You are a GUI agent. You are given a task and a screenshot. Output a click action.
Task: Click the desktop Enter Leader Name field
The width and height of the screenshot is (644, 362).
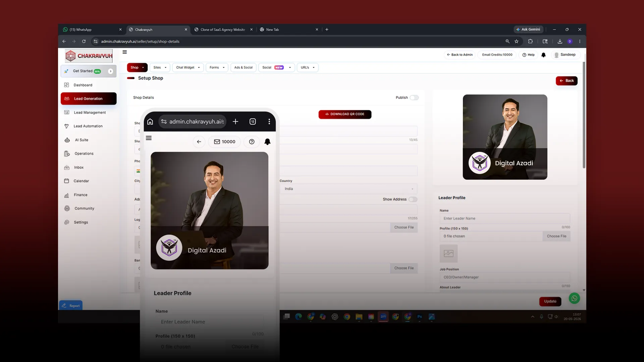[505, 219]
